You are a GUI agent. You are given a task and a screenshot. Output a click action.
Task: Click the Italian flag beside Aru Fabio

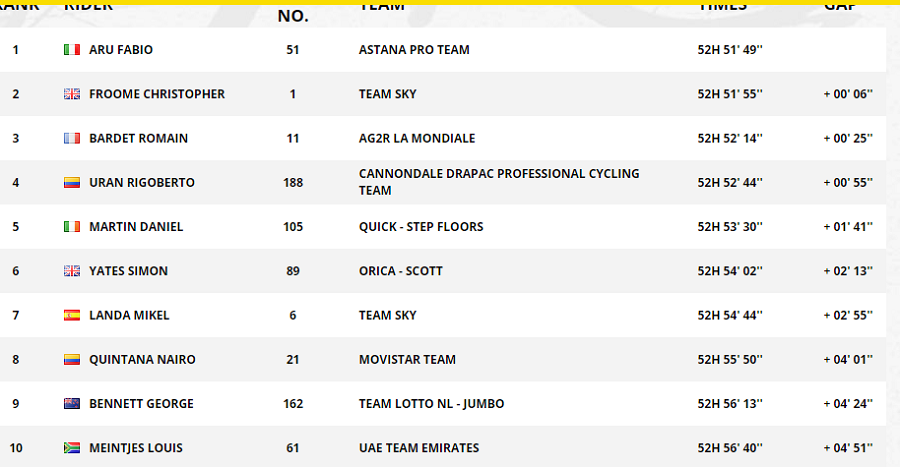[x=72, y=50]
